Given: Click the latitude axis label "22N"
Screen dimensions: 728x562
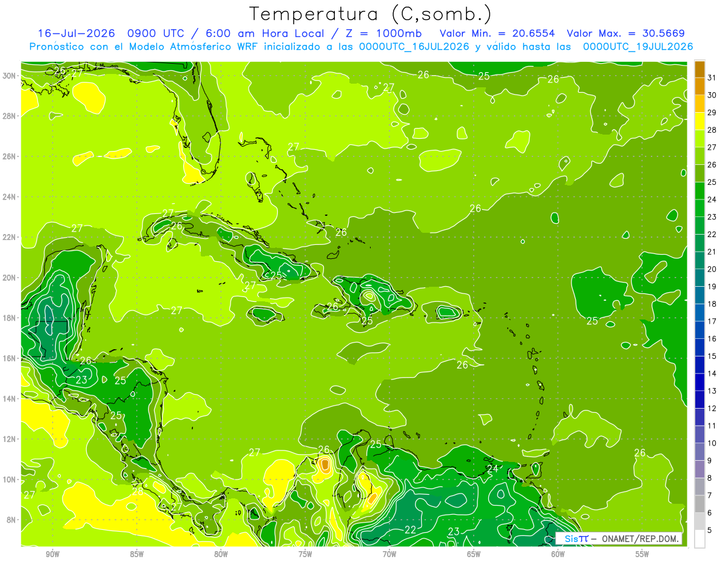Looking at the screenshot, I should pos(10,237).
